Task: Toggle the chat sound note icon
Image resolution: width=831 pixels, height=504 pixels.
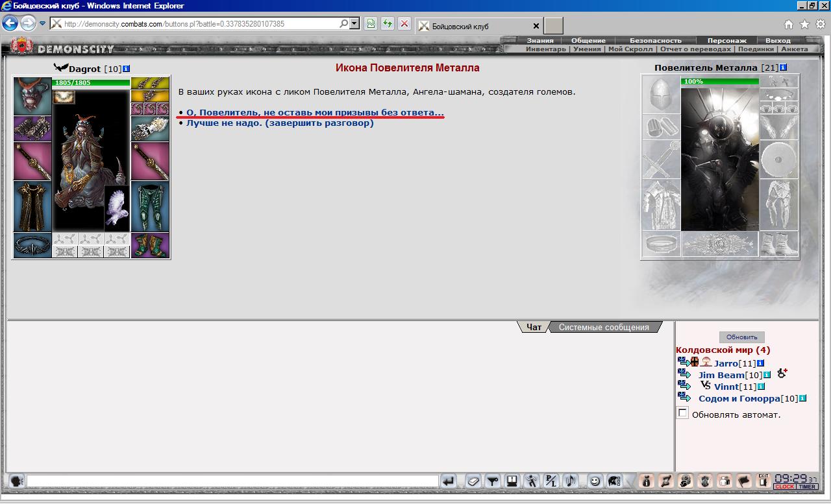Action: tap(571, 481)
